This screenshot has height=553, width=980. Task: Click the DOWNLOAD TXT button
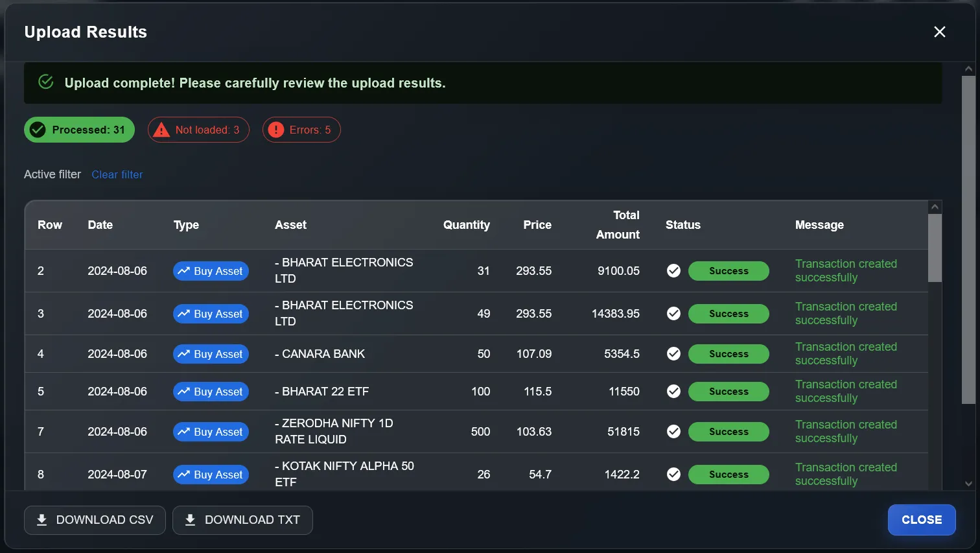tap(242, 519)
